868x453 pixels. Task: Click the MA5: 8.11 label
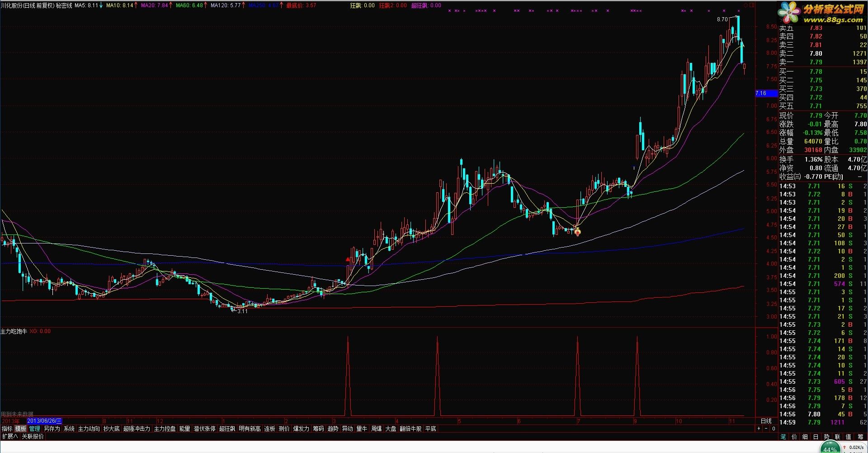click(x=86, y=5)
